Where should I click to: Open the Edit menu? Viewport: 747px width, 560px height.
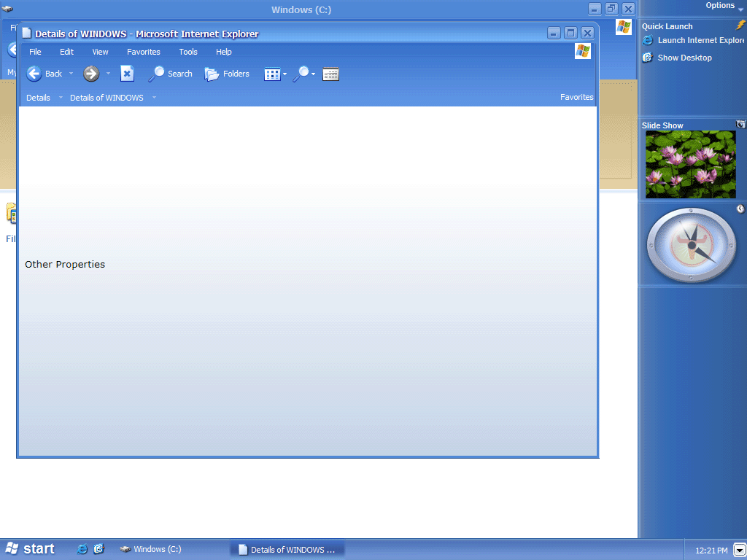click(66, 52)
